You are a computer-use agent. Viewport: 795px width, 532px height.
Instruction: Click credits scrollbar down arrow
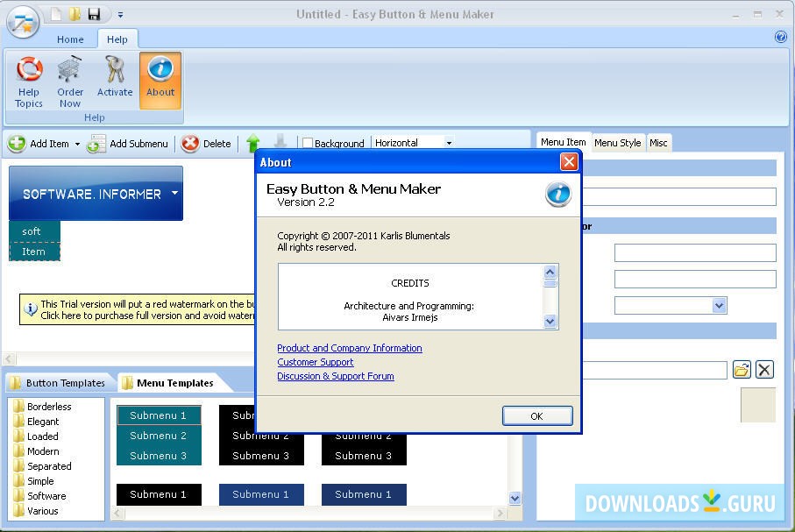click(x=550, y=321)
